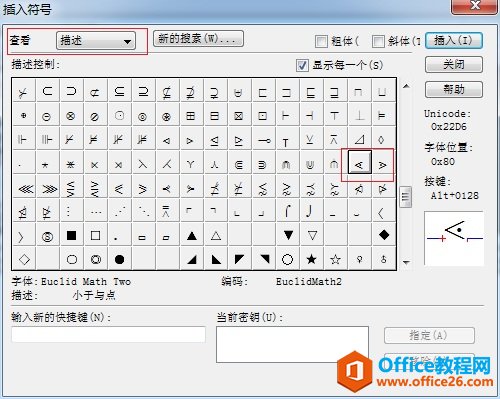Click the 指定(A) button

click(429, 335)
